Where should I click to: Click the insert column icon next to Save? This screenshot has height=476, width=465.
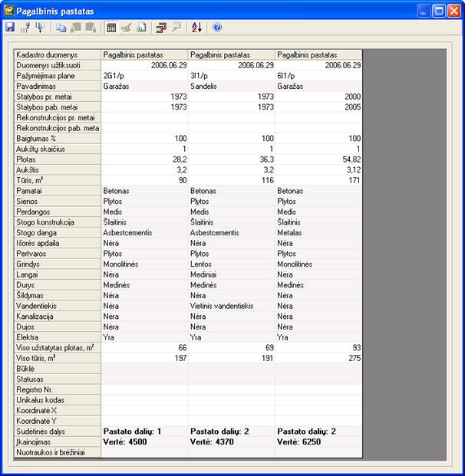point(25,28)
